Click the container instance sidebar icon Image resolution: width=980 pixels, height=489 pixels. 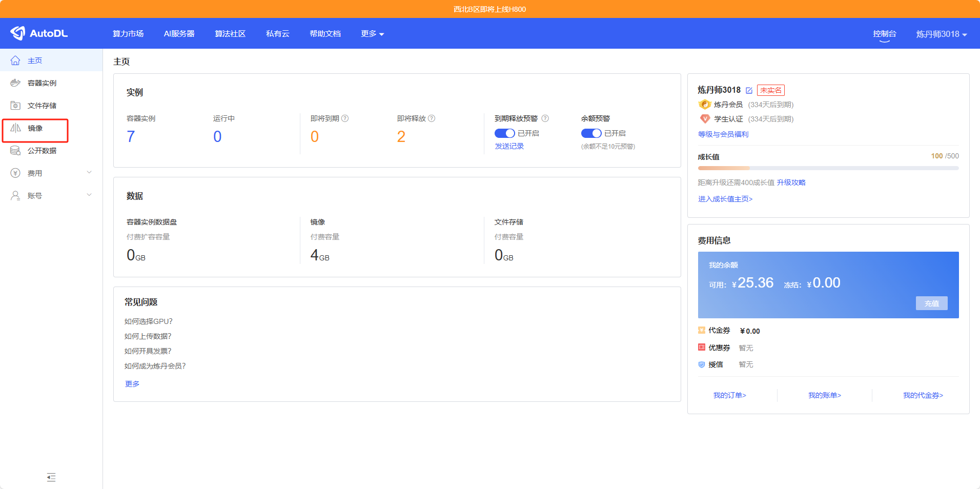[x=15, y=83]
